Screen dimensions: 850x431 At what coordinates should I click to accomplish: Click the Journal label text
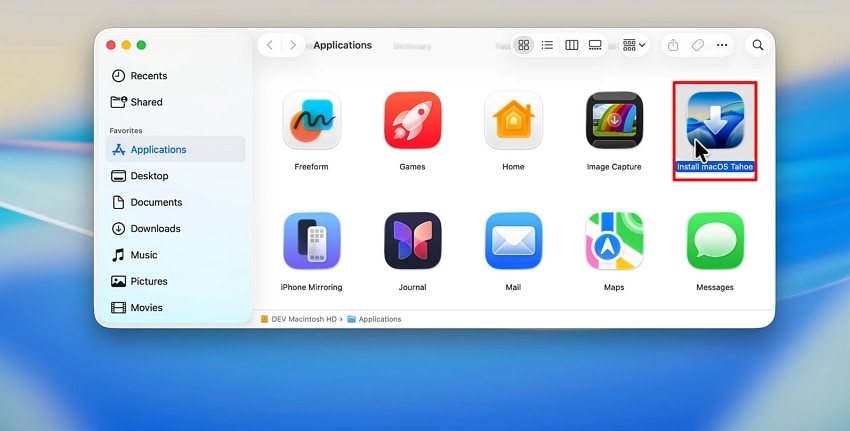413,287
